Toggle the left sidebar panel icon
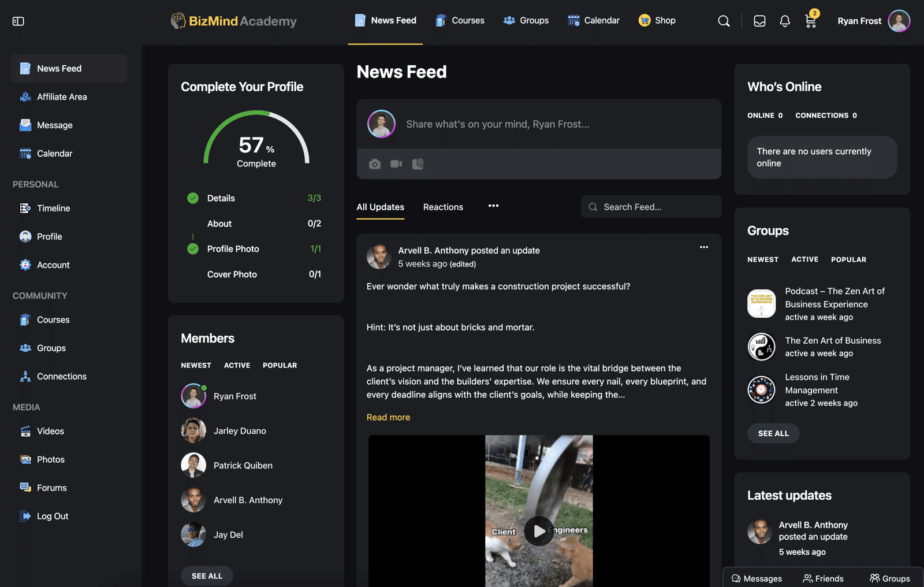 pyautogui.click(x=18, y=21)
